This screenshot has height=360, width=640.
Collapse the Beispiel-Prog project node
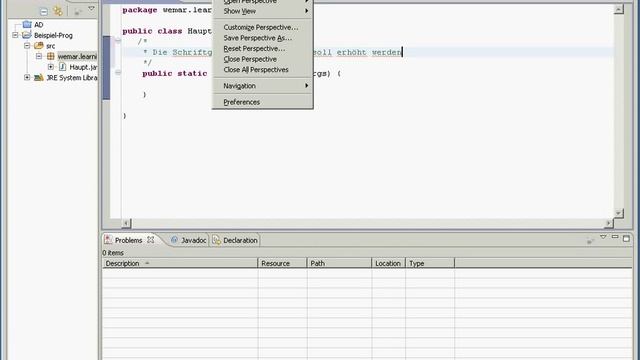coord(15,35)
